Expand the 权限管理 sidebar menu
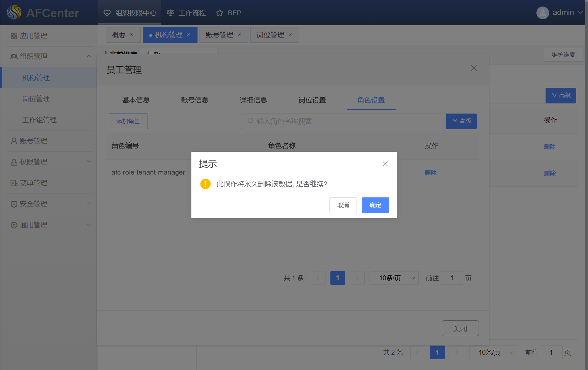This screenshot has height=370, width=588. (x=89, y=162)
